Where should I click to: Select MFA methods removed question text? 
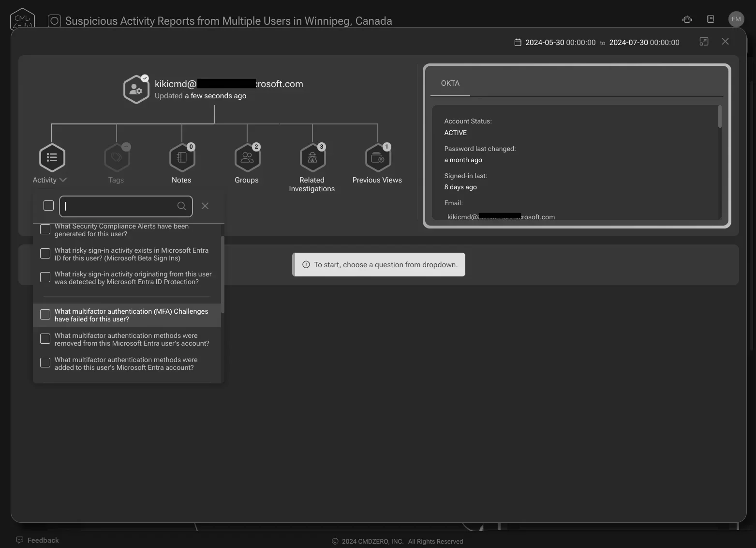(x=132, y=339)
